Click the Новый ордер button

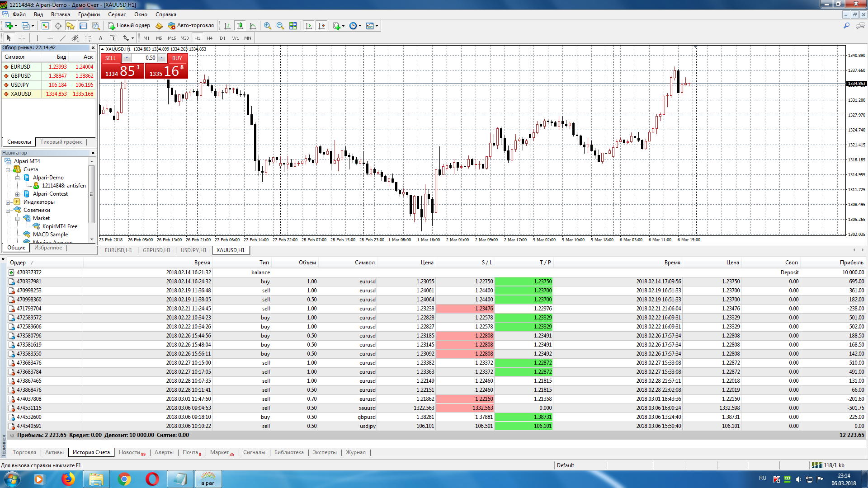(129, 26)
